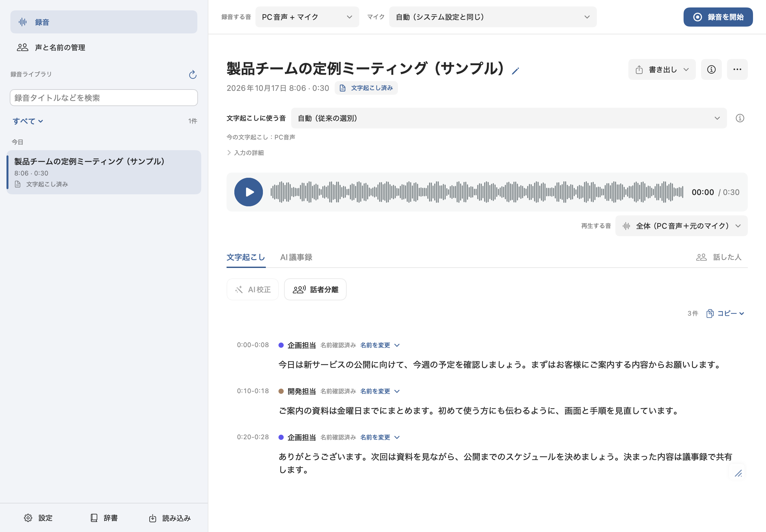
Task: Click the pencil icon to edit recording title
Action: pyautogui.click(x=515, y=71)
